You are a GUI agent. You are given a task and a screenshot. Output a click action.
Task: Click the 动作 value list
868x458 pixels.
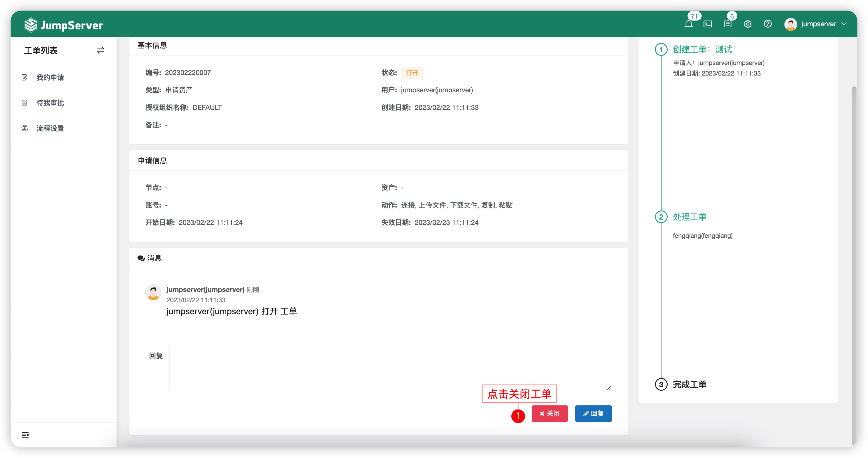(x=457, y=205)
